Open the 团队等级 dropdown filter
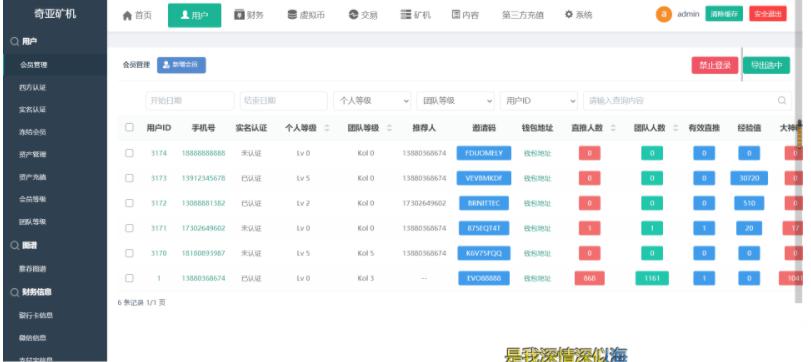 click(456, 101)
